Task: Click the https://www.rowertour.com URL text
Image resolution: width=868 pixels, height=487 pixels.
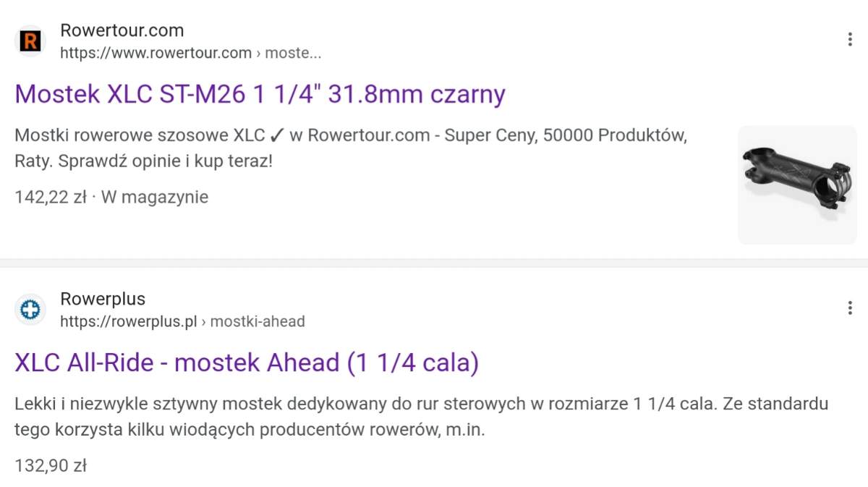Action: tap(156, 53)
